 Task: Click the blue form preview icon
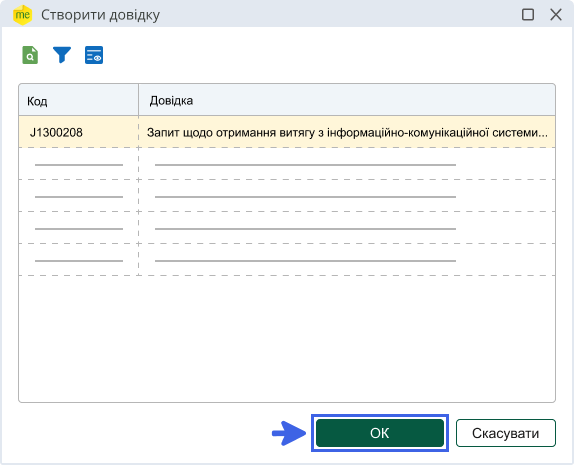(x=94, y=55)
